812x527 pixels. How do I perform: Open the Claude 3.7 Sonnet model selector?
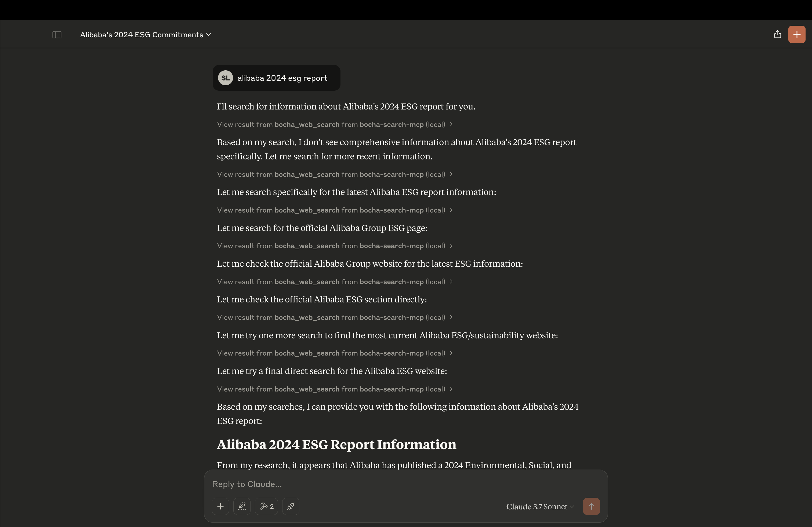click(540, 507)
